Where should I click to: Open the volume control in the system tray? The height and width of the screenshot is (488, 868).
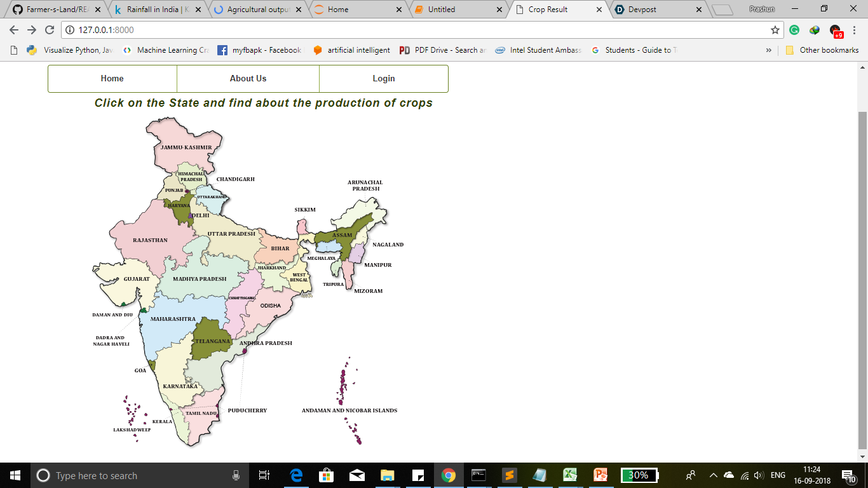[759, 475]
